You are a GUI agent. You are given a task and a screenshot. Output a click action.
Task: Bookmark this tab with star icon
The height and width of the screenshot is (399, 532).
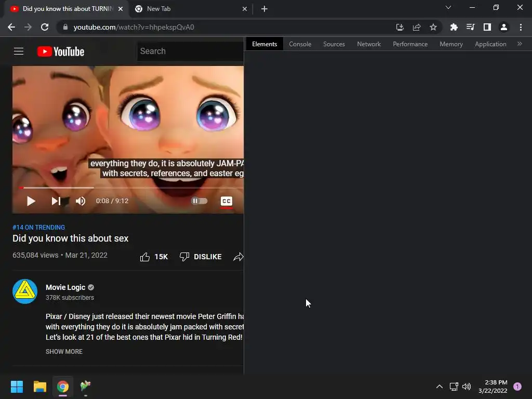tap(433, 27)
